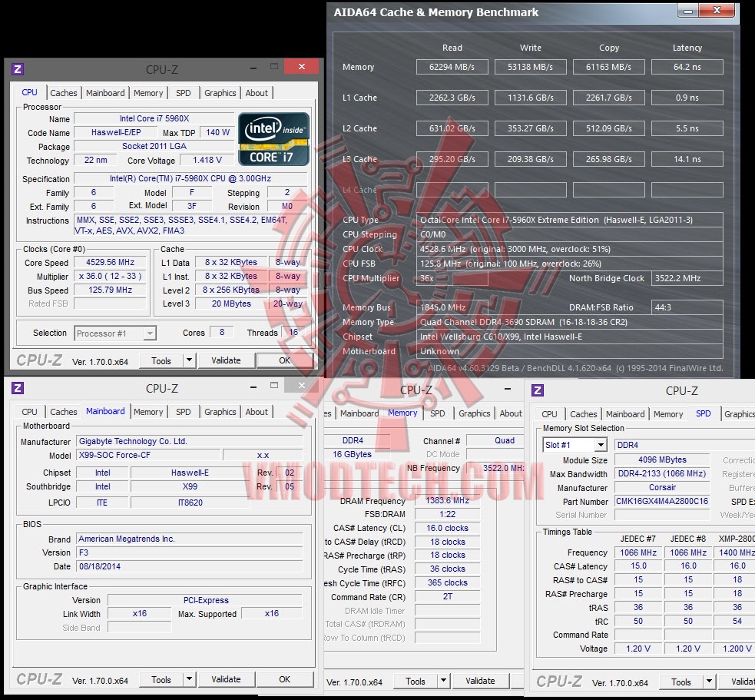Screen dimensions: 755x700
Task: Click the Intel Core i7 logo badge
Action: coord(273,139)
